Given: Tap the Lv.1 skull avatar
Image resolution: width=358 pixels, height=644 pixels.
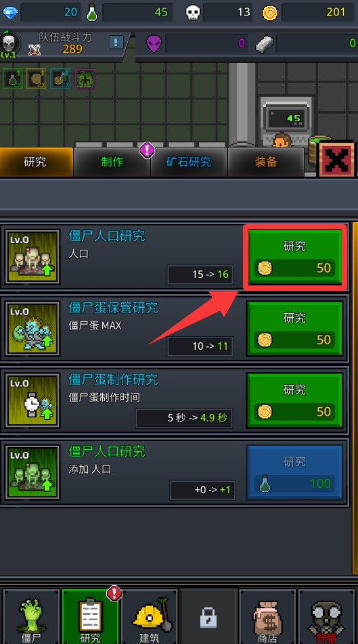Looking at the screenshot, I should pyautogui.click(x=9, y=45).
